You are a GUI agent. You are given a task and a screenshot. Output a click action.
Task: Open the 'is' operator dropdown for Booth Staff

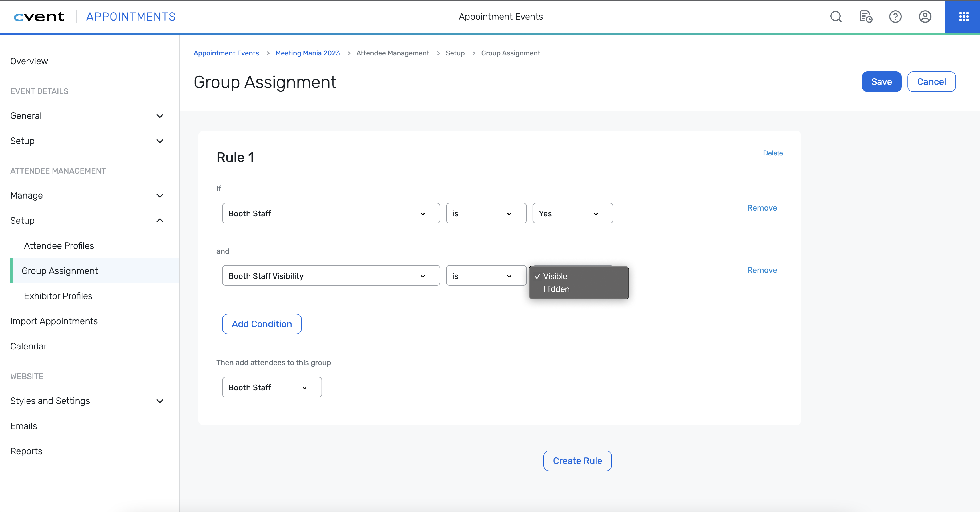486,213
